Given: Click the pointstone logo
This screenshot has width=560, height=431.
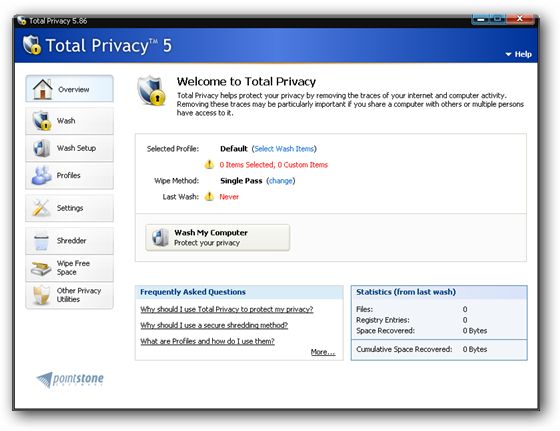Looking at the screenshot, I should click(x=70, y=380).
